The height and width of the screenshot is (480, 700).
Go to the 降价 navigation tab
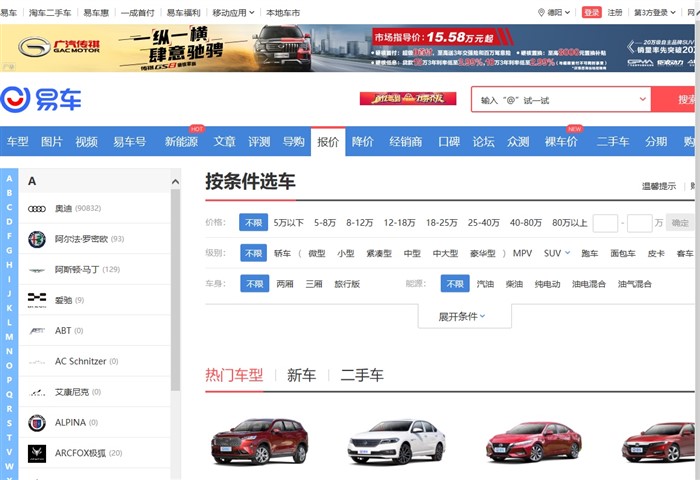(362, 142)
